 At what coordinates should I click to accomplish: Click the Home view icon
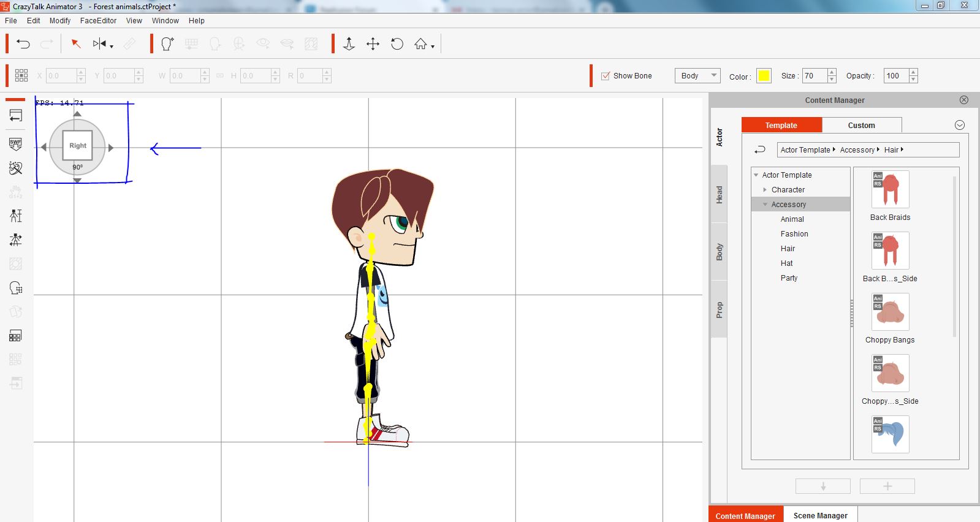(420, 44)
